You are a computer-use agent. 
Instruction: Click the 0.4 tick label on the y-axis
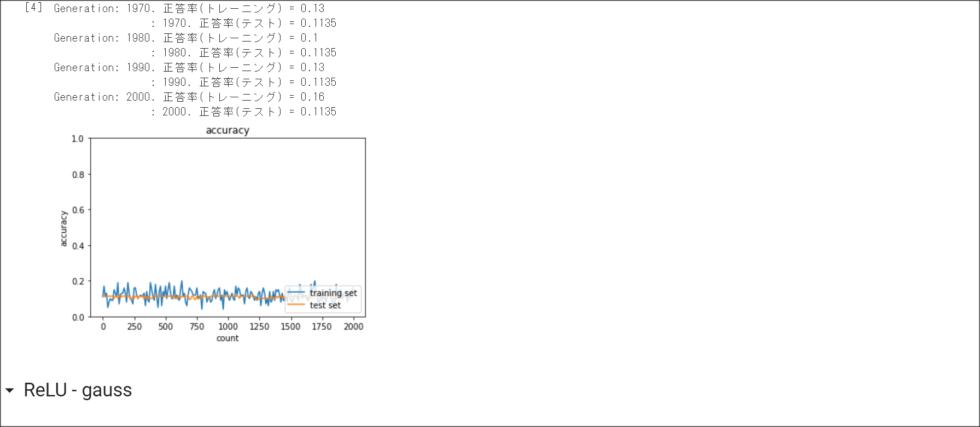click(78, 246)
